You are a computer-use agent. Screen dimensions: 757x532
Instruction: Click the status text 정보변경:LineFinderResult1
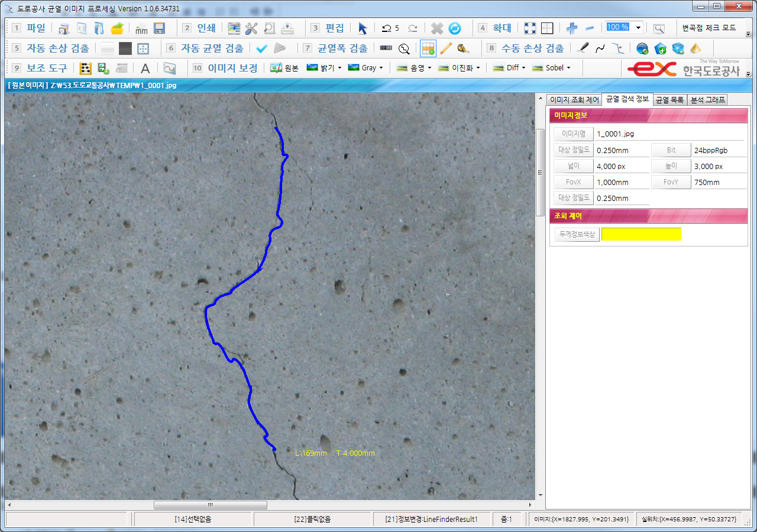[431, 519]
